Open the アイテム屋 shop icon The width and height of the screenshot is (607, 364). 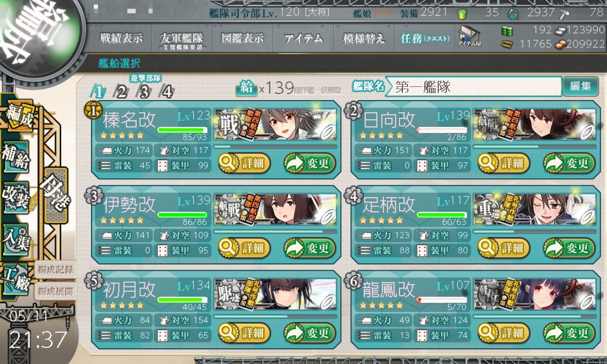pos(469,37)
